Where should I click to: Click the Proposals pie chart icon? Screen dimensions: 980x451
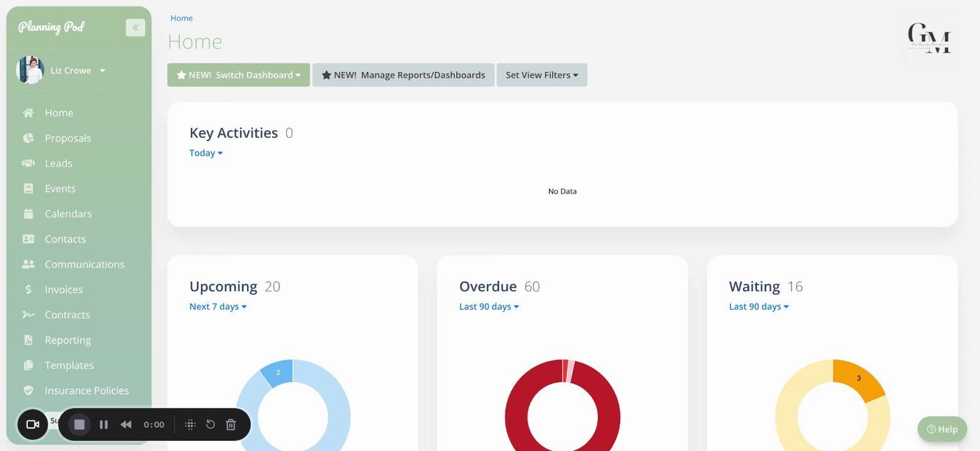[28, 138]
